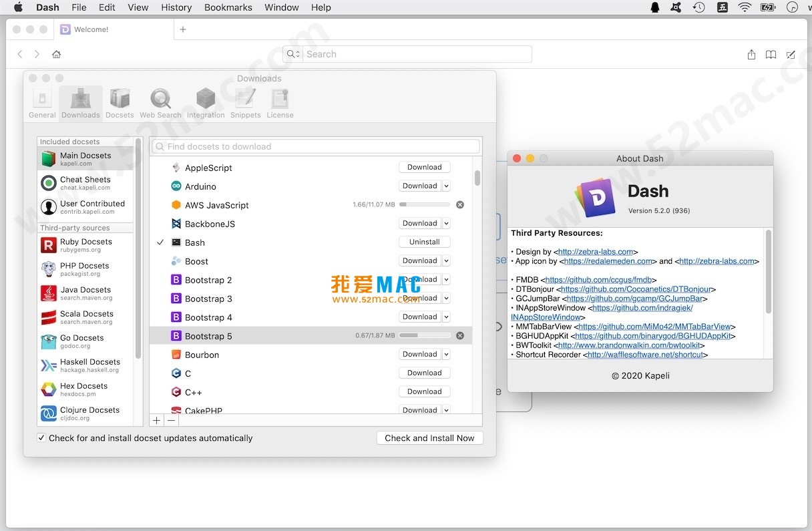Open the File menu
The width and height of the screenshot is (812, 531).
(x=79, y=7)
